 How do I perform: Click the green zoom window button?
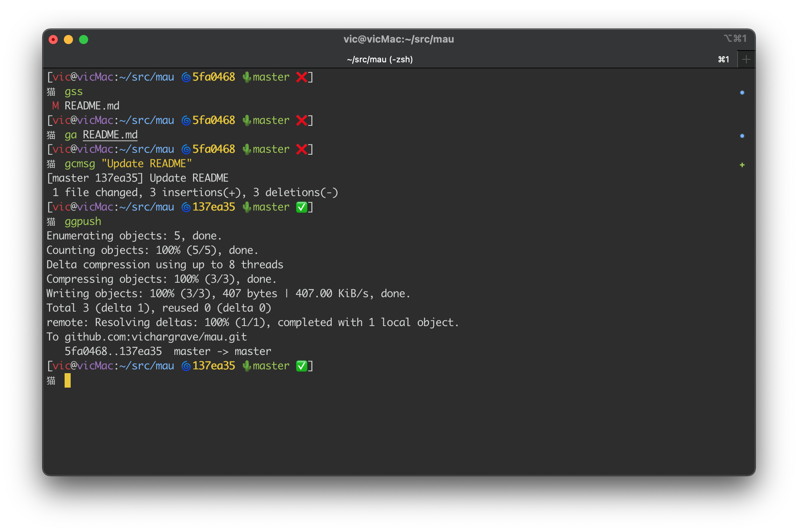pyautogui.click(x=84, y=40)
